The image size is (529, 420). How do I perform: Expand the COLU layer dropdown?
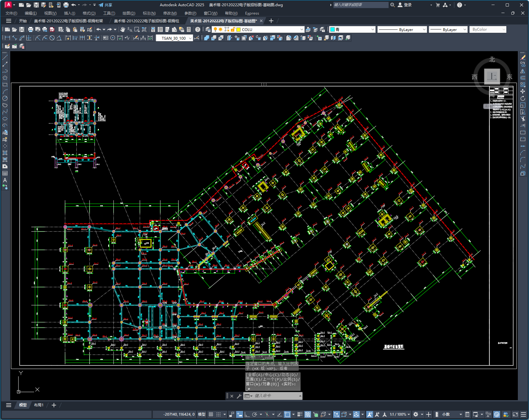coord(302,29)
